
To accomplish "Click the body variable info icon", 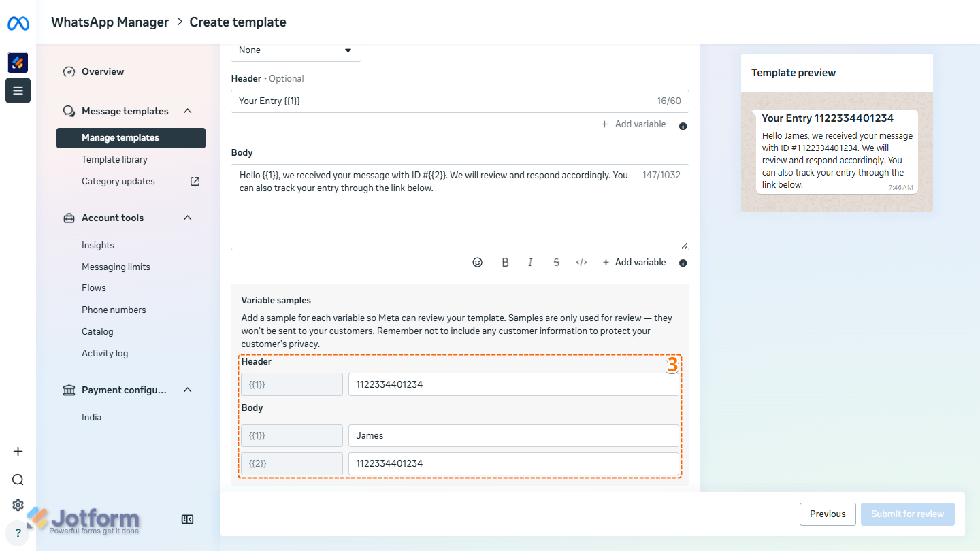I will click(683, 263).
